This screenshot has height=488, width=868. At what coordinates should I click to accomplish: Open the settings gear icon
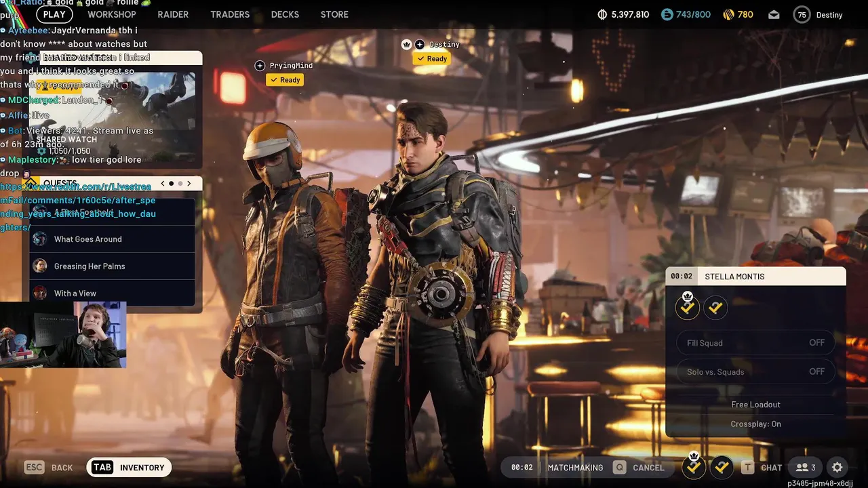[x=837, y=468]
